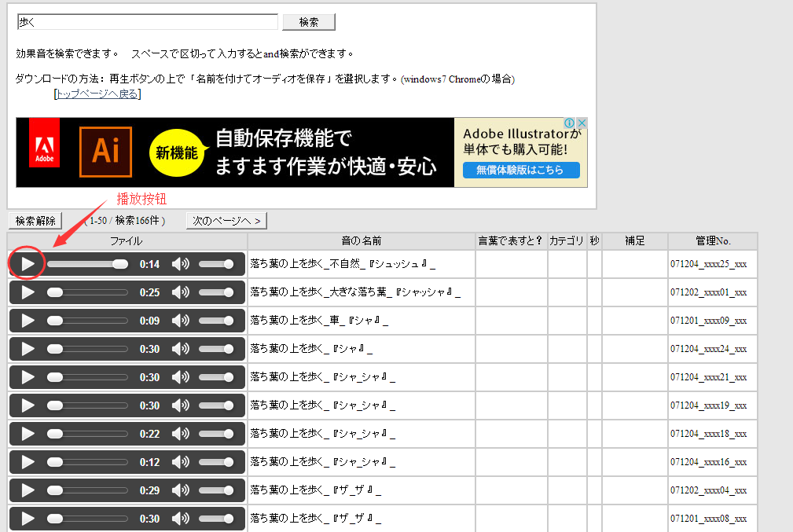This screenshot has width=793, height=532.
Task: Click management number 071204_xxxx16_xxx
Action: [709, 462]
